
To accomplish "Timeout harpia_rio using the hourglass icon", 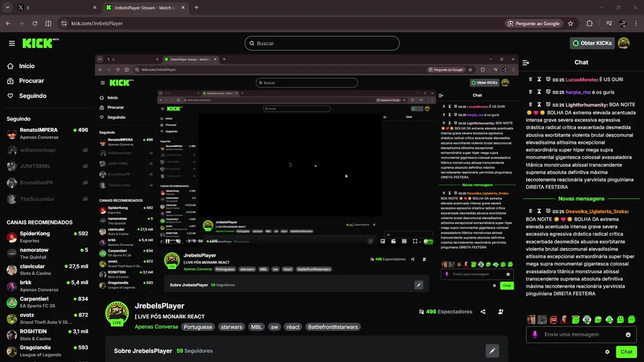I will [539, 92].
